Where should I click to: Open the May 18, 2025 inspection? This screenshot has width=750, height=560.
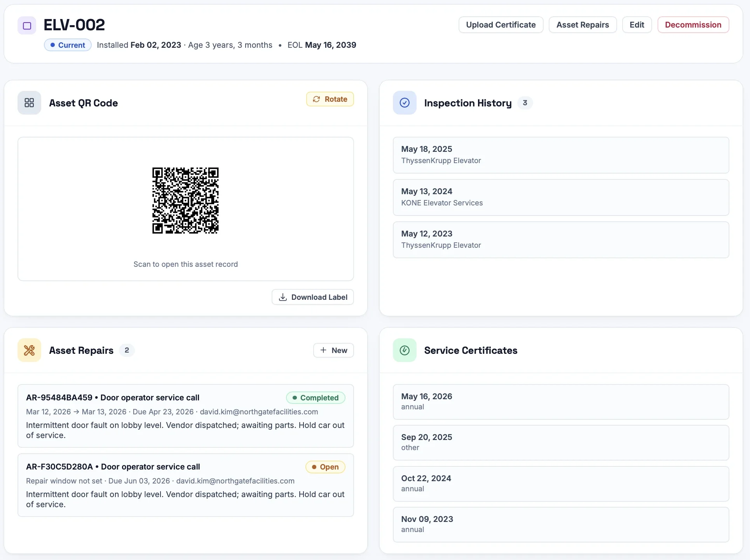pyautogui.click(x=561, y=155)
